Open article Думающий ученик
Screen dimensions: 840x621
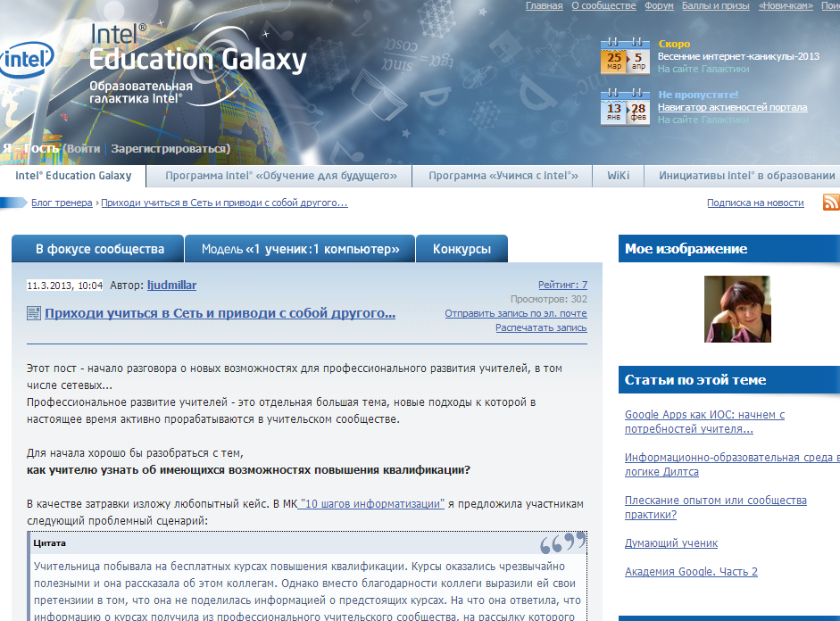[x=671, y=542]
